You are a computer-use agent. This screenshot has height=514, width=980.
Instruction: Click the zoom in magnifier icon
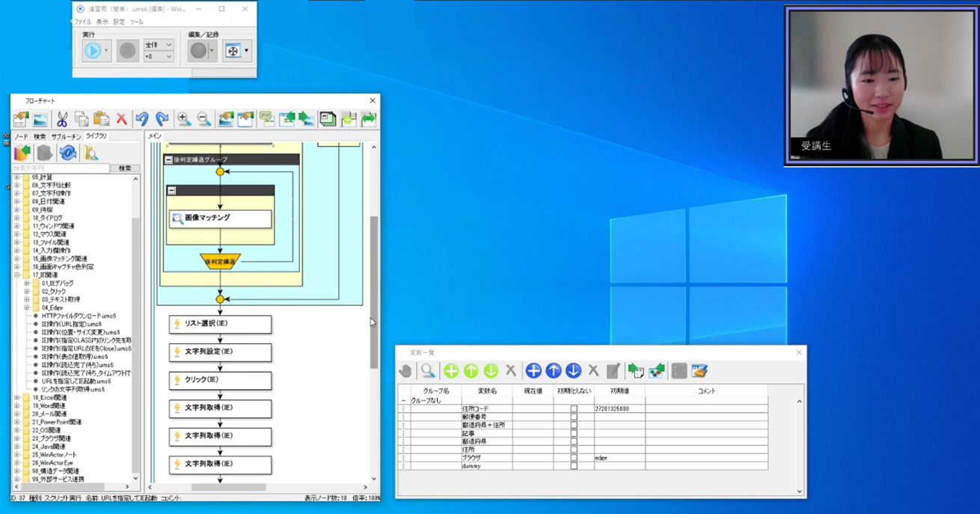(183, 119)
